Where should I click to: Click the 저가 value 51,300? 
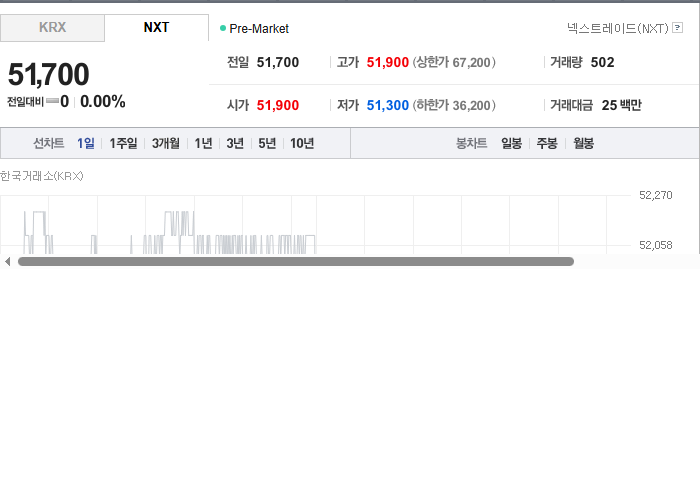[x=388, y=105]
